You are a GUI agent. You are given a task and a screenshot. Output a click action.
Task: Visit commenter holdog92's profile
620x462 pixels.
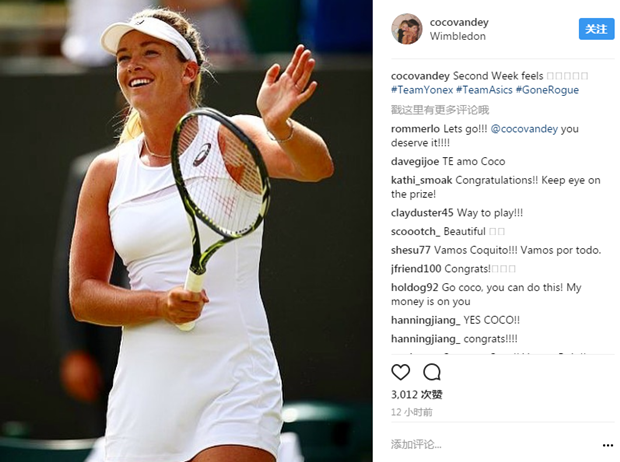tap(415, 288)
